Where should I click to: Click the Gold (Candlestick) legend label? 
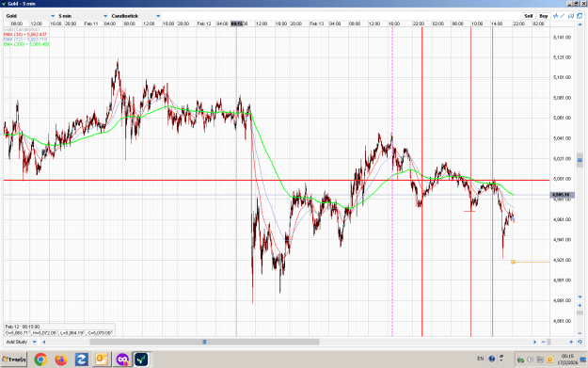click(22, 29)
